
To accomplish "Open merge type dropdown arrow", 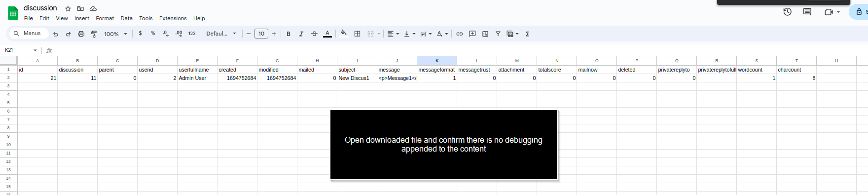I will tap(379, 34).
